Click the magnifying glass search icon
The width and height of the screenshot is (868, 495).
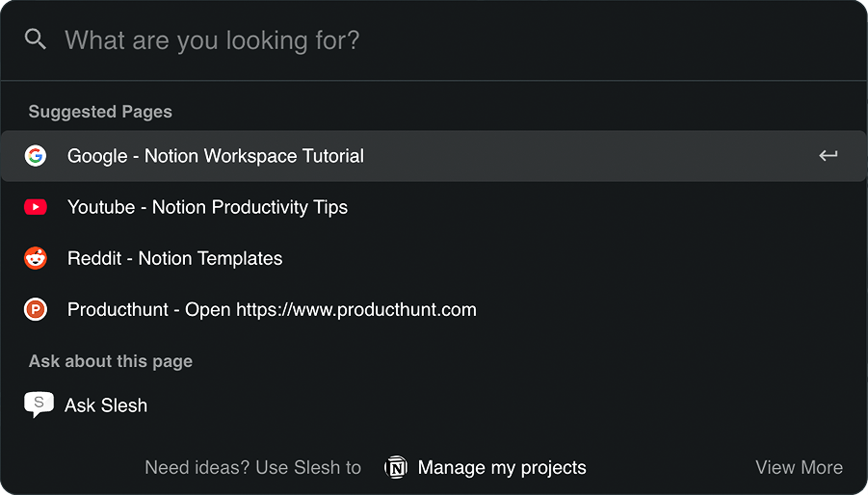click(36, 39)
